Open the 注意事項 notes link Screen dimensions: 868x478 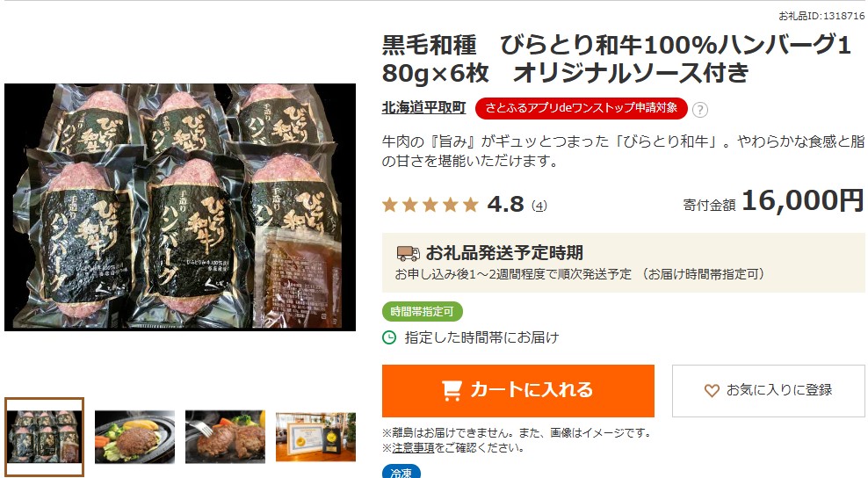tap(413, 447)
